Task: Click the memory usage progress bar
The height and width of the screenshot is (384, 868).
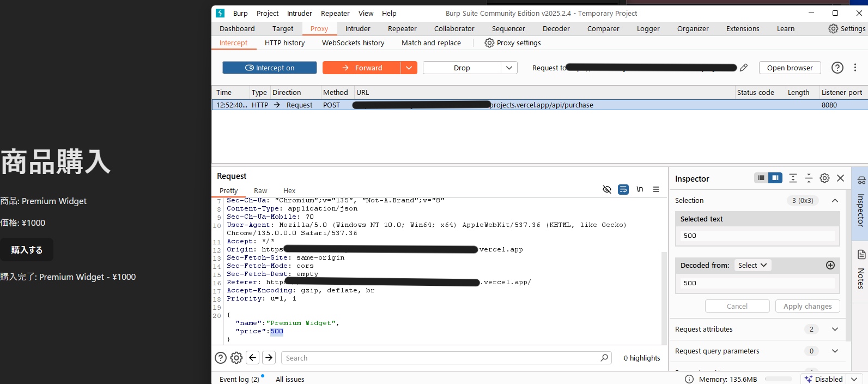Action: pyautogui.click(x=778, y=379)
